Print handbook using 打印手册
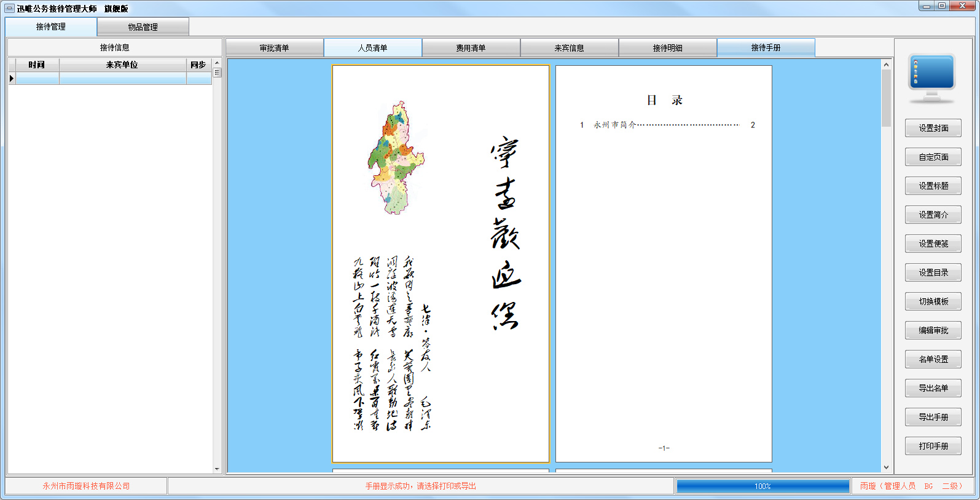 pyautogui.click(x=933, y=446)
